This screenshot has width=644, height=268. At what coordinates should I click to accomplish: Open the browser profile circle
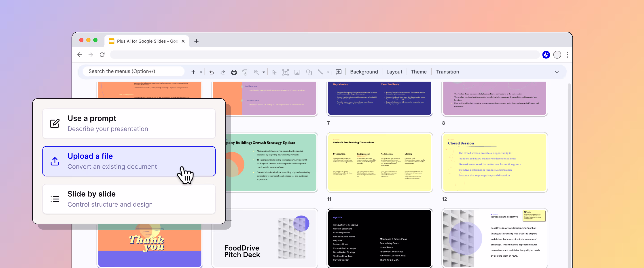coord(557,55)
